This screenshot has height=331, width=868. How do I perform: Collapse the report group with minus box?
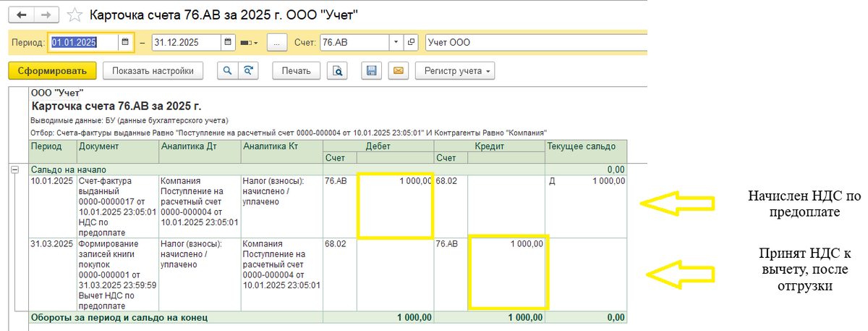14,168
